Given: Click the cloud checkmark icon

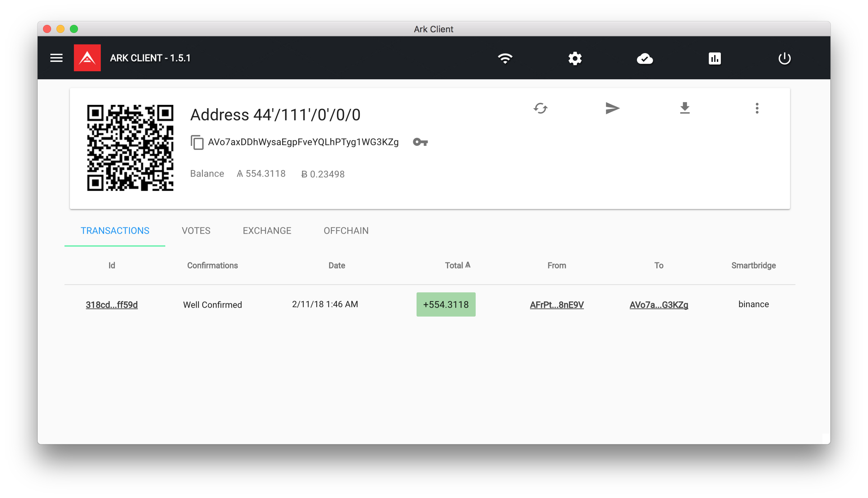Looking at the screenshot, I should (644, 58).
